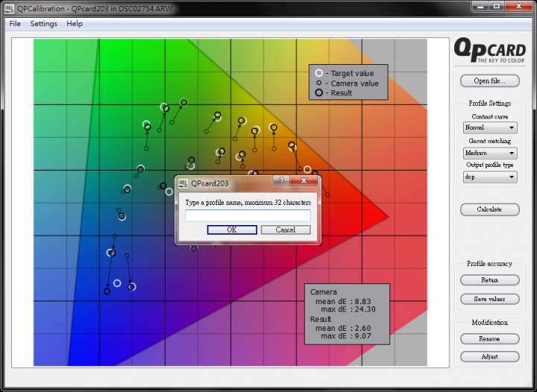
Task: Confirm profile name with OK
Action: pyautogui.click(x=232, y=230)
